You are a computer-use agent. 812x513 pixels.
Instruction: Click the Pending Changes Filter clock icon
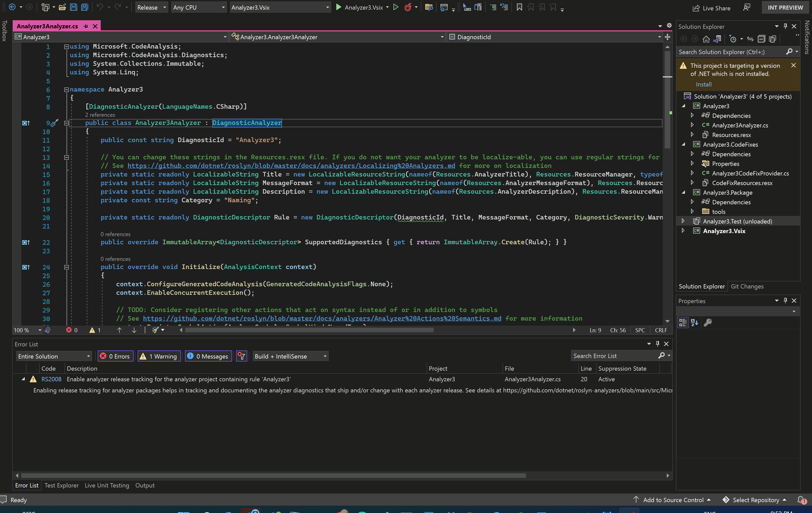[733, 39]
